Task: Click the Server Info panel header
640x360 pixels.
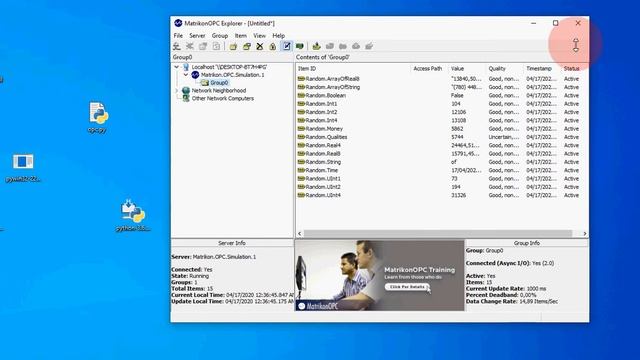Action: [232, 243]
